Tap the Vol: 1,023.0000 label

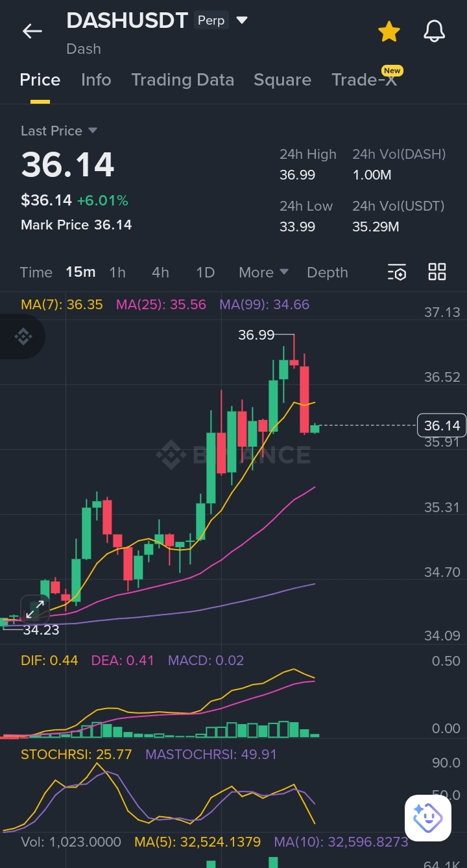pos(71,842)
